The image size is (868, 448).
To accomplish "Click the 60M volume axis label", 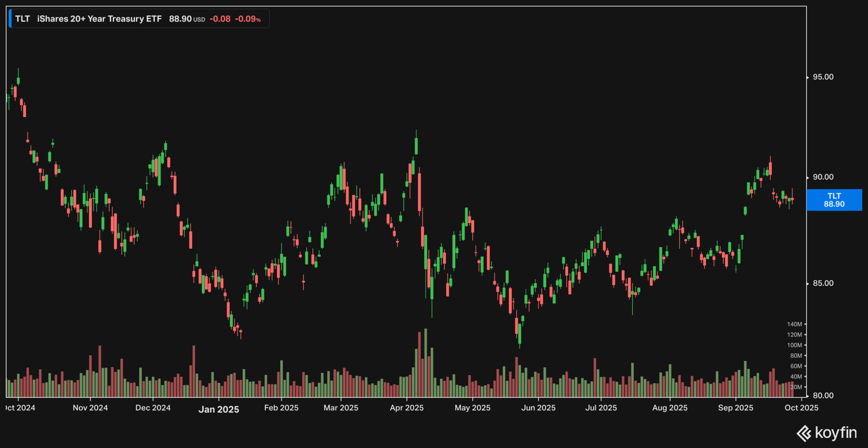I will (x=796, y=366).
